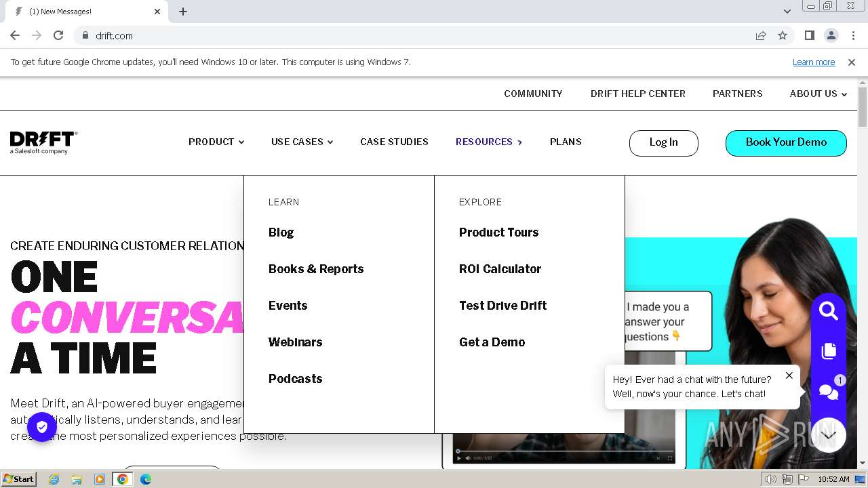Close the New Messages tab

tap(157, 12)
